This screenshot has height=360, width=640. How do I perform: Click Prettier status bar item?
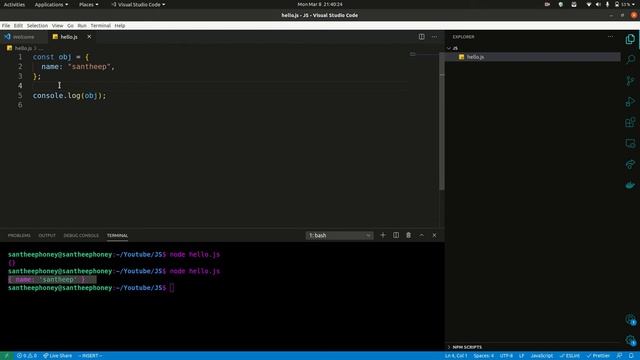pyautogui.click(x=598, y=356)
